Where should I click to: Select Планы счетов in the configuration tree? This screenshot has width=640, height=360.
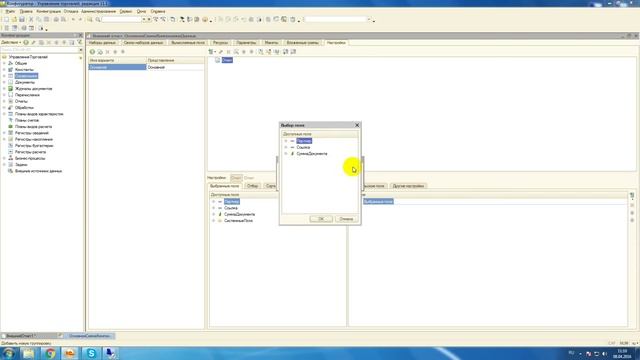27,120
